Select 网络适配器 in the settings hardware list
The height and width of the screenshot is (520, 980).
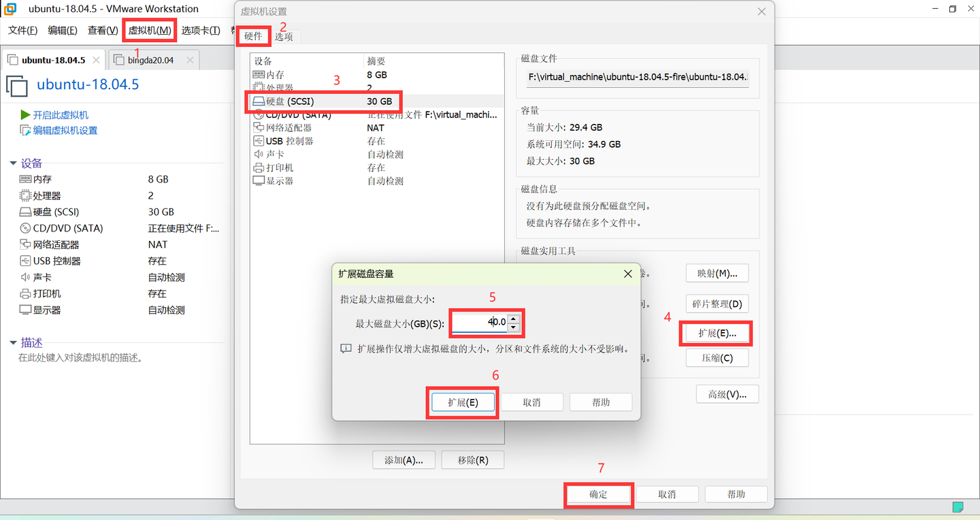tap(376, 128)
